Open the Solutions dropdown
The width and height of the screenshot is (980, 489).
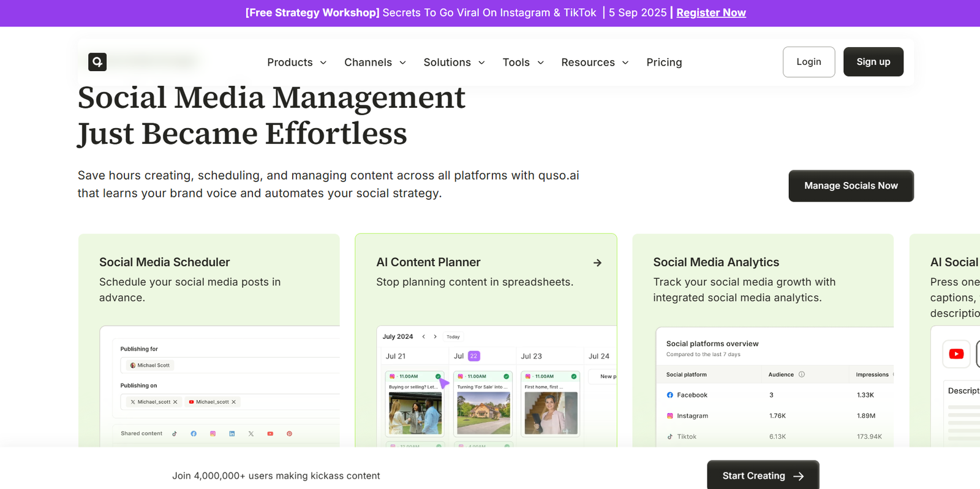pos(454,63)
